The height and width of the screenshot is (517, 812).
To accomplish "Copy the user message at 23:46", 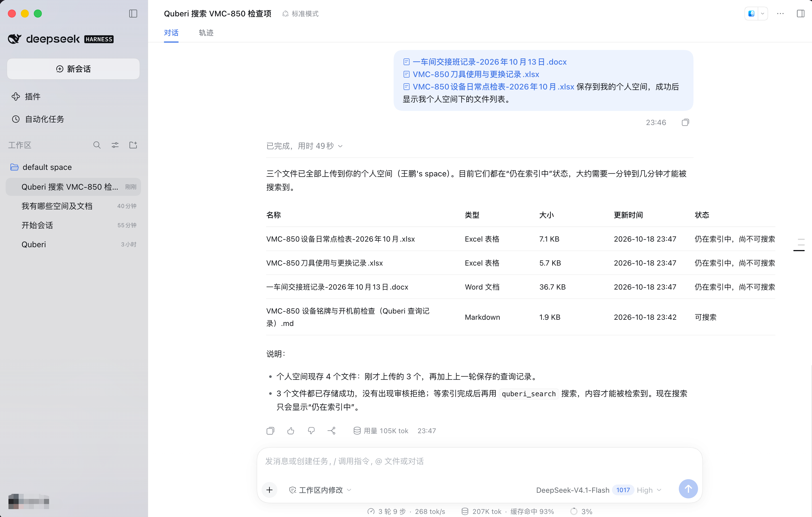I will [x=685, y=122].
